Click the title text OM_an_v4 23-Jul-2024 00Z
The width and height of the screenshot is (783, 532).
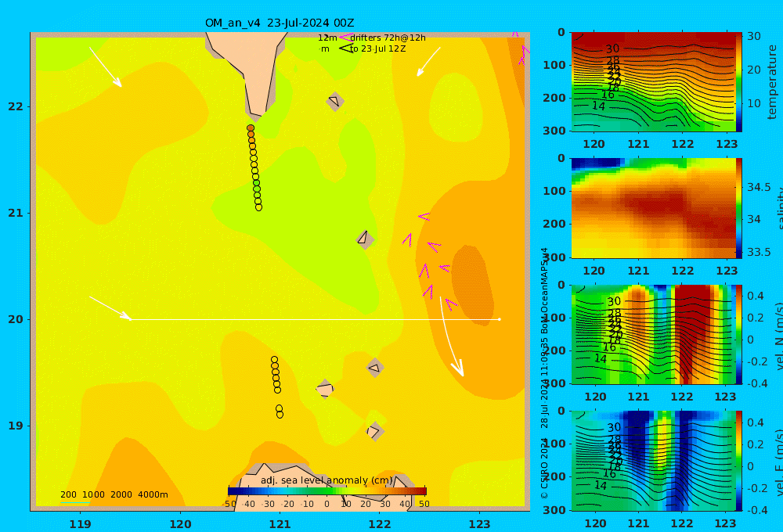[x=280, y=23]
